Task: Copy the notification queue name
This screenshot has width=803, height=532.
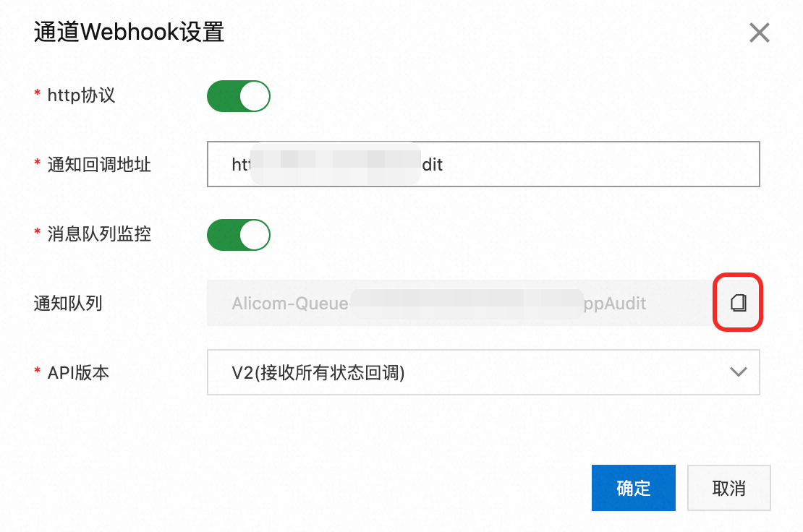Action: [x=738, y=302]
